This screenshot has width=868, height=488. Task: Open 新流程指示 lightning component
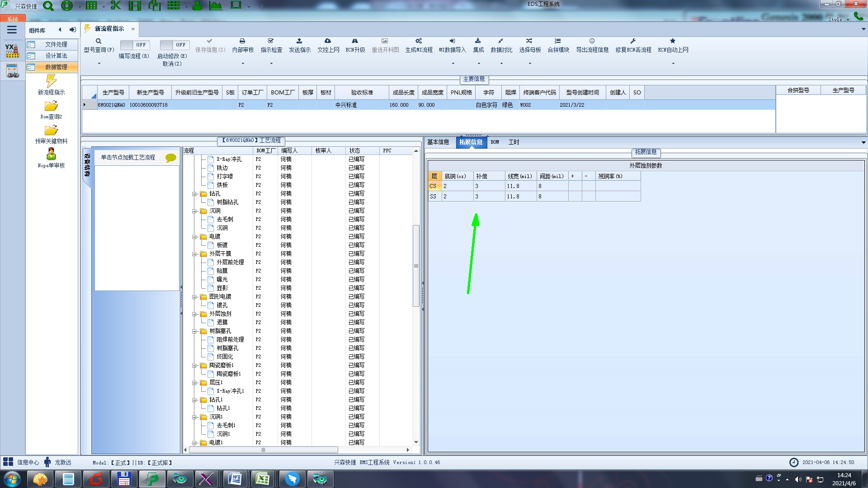pos(51,81)
